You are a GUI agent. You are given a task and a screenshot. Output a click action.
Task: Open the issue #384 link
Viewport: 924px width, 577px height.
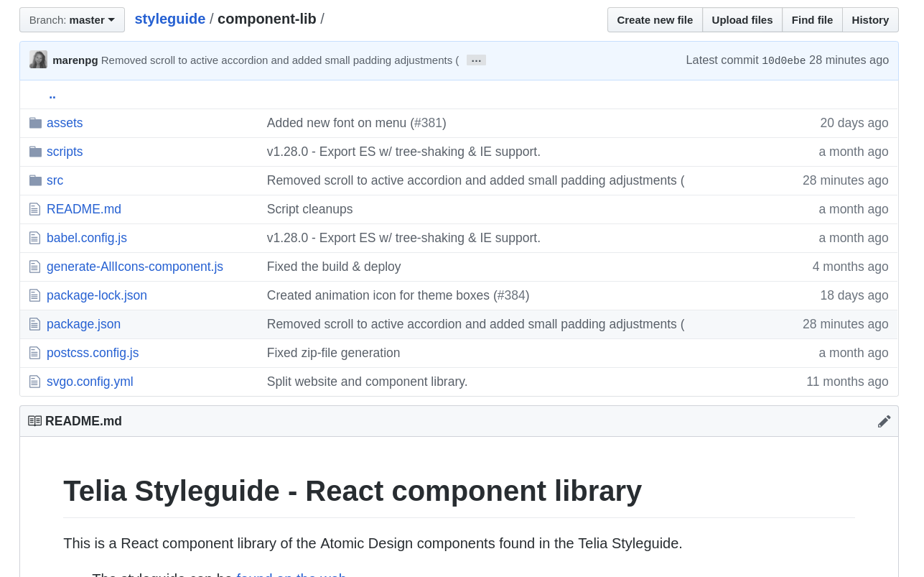coord(511,295)
